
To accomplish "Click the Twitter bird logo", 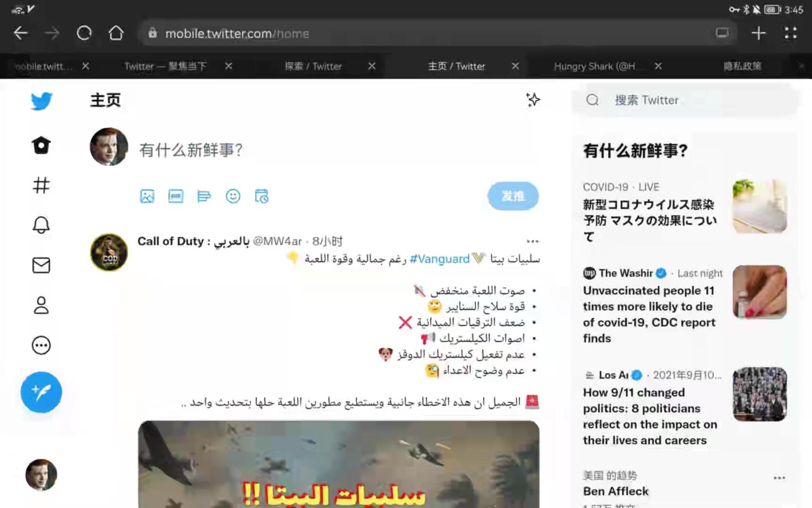I will point(41,101).
